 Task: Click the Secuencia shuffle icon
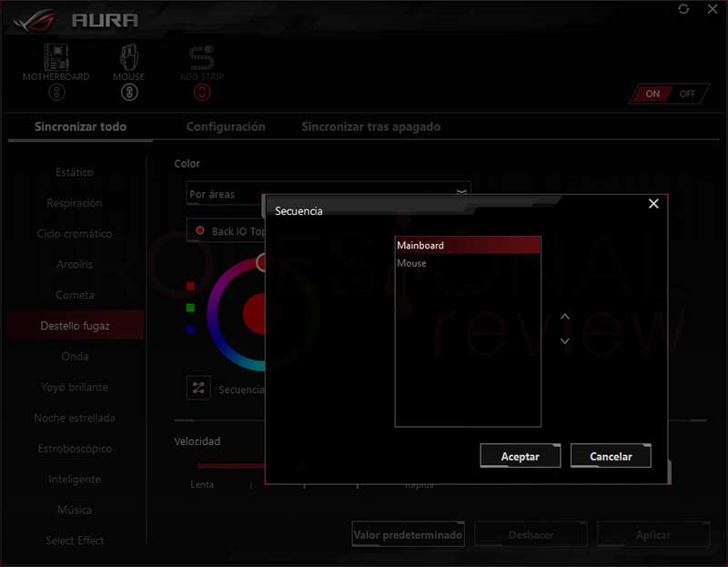coord(198,388)
